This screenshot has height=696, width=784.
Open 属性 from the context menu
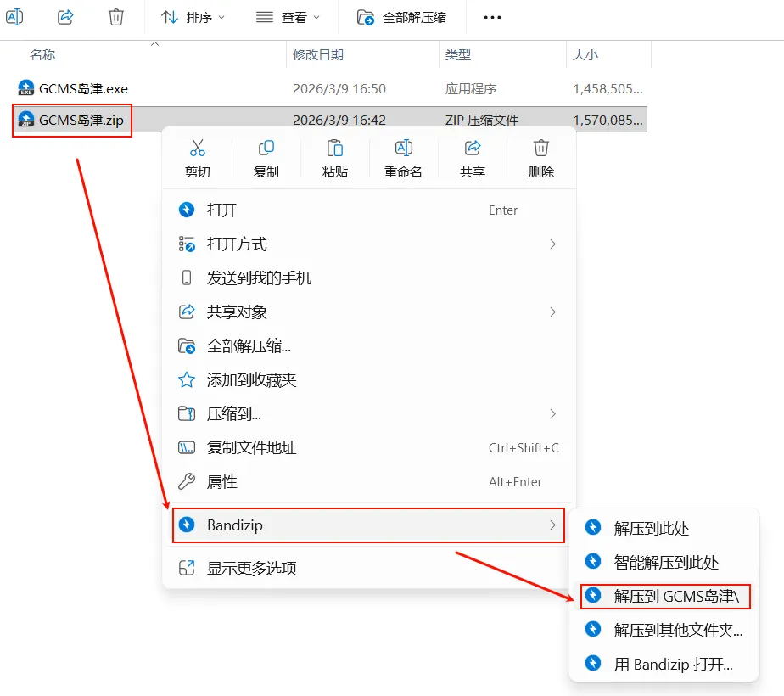pos(369,482)
